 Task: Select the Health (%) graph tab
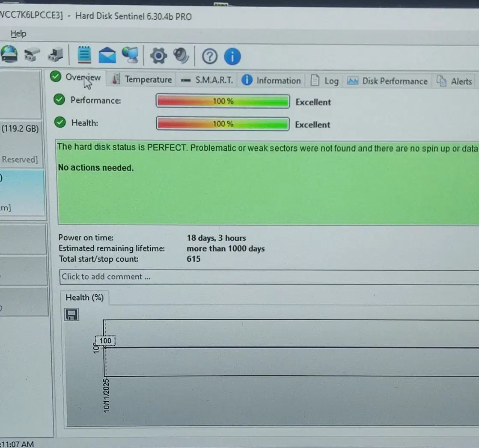(85, 298)
